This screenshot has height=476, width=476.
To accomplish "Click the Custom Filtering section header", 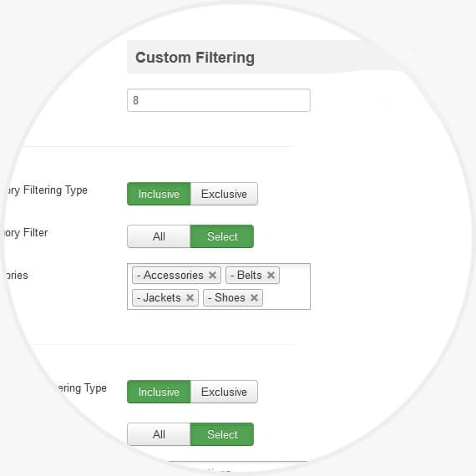I will [x=195, y=58].
